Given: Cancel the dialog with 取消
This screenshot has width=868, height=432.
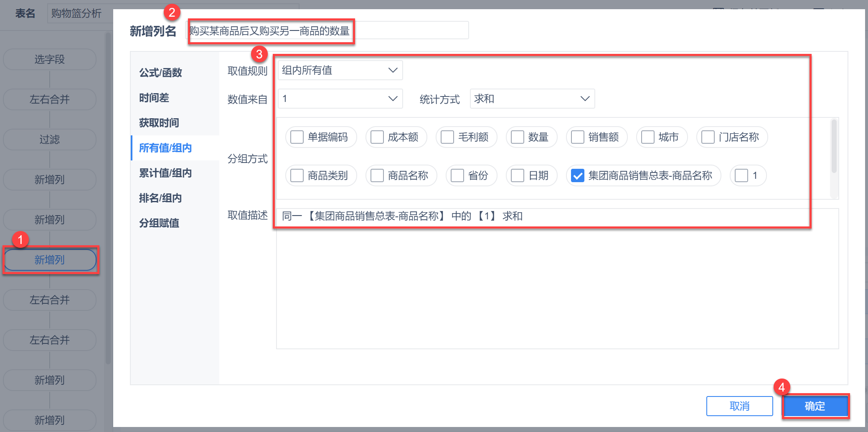Looking at the screenshot, I should [x=739, y=406].
